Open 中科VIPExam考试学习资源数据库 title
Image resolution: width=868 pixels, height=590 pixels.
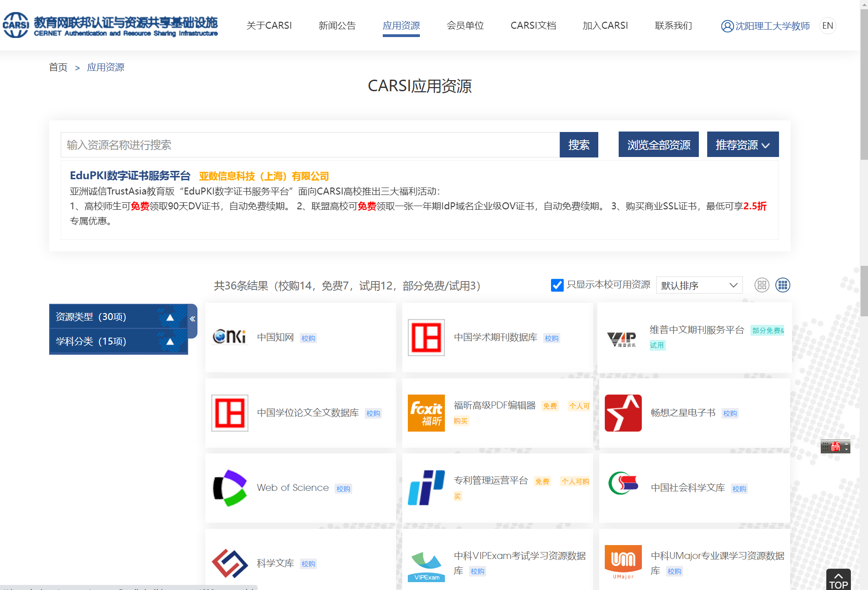pos(520,563)
